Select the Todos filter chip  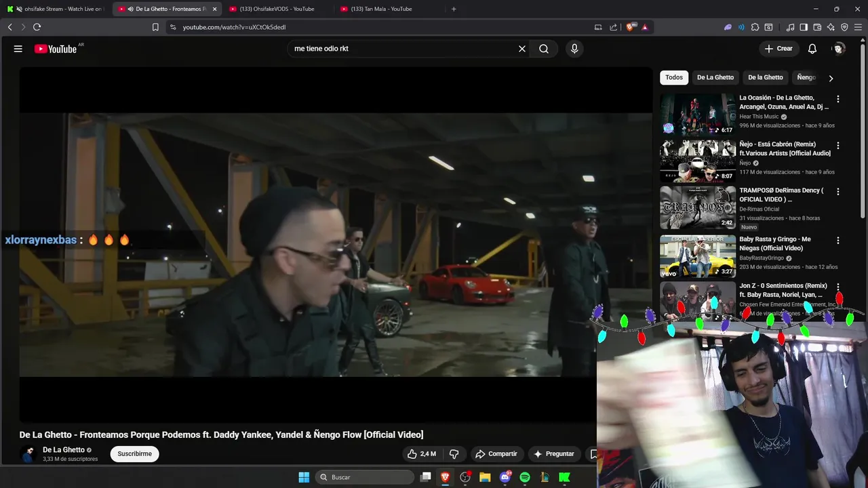tap(674, 77)
